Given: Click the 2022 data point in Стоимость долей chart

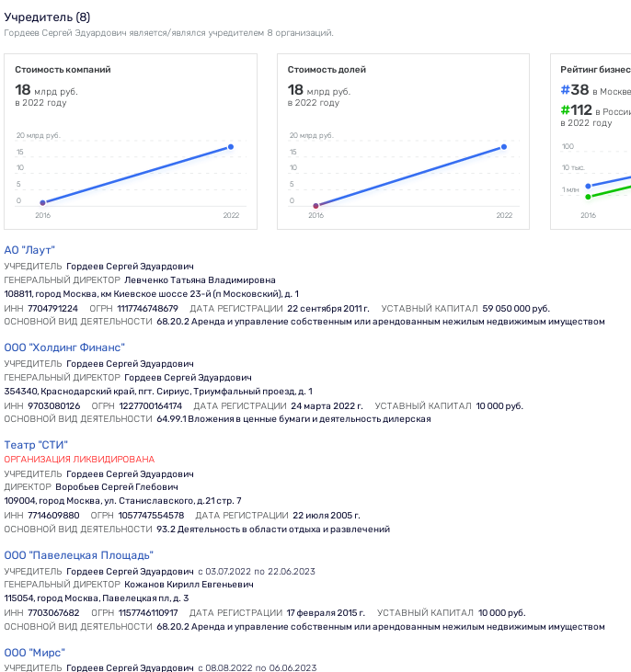Looking at the screenshot, I should tap(504, 147).
